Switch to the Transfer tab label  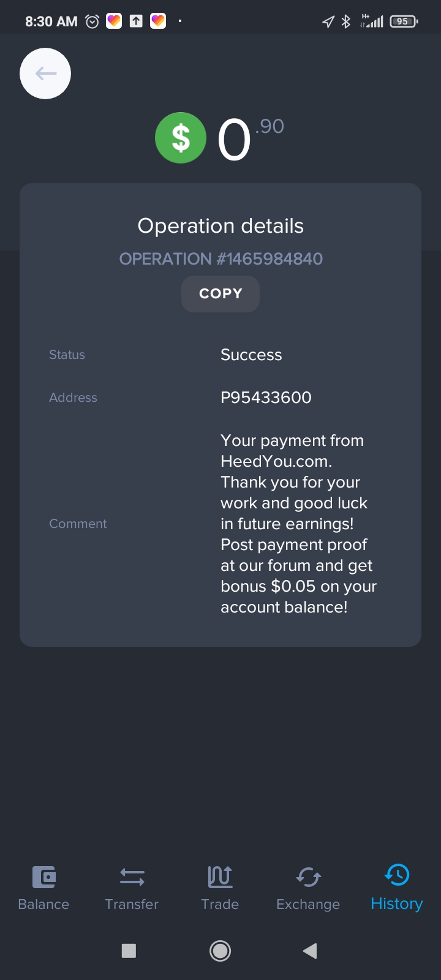pos(132,905)
